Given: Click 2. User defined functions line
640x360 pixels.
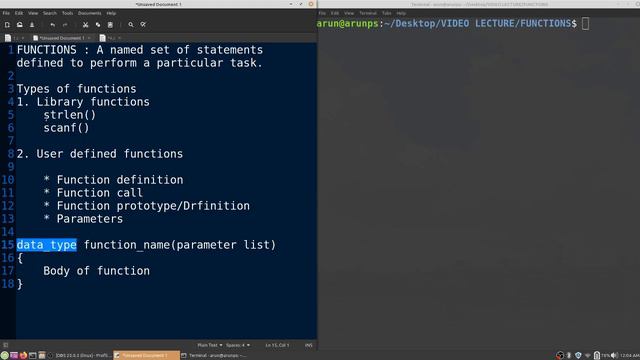Looking at the screenshot, I should pyautogui.click(x=100, y=154).
